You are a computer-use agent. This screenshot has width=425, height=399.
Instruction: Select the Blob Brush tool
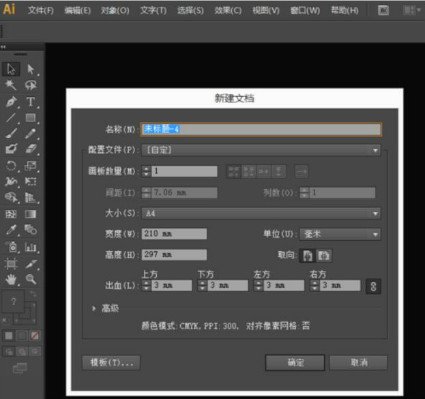click(11, 149)
